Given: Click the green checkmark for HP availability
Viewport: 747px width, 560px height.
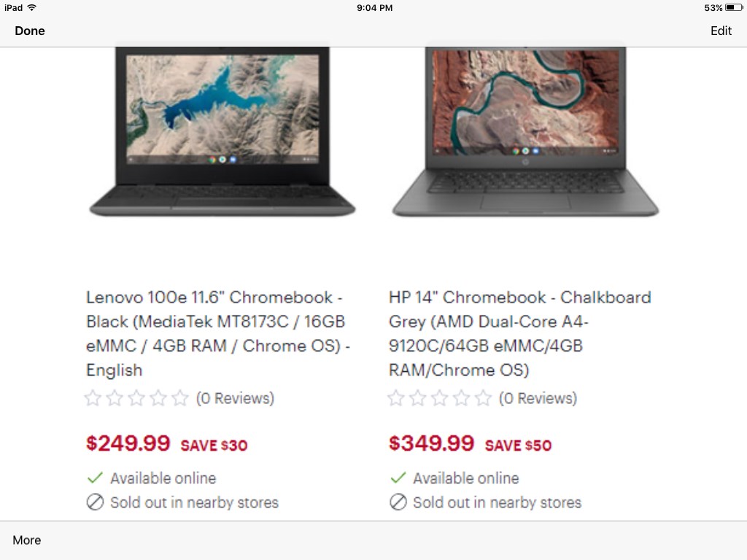Looking at the screenshot, I should 398,478.
